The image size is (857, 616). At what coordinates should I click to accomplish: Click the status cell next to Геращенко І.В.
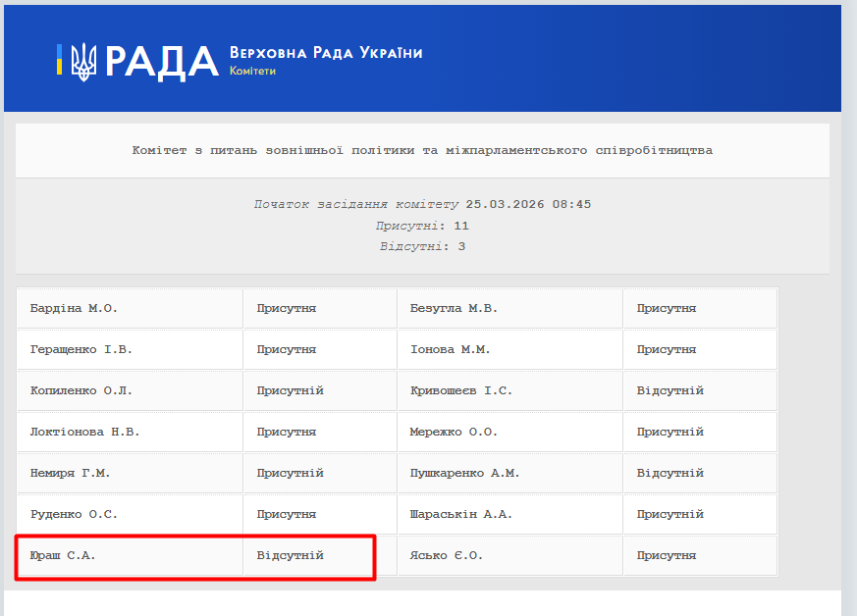tap(320, 349)
